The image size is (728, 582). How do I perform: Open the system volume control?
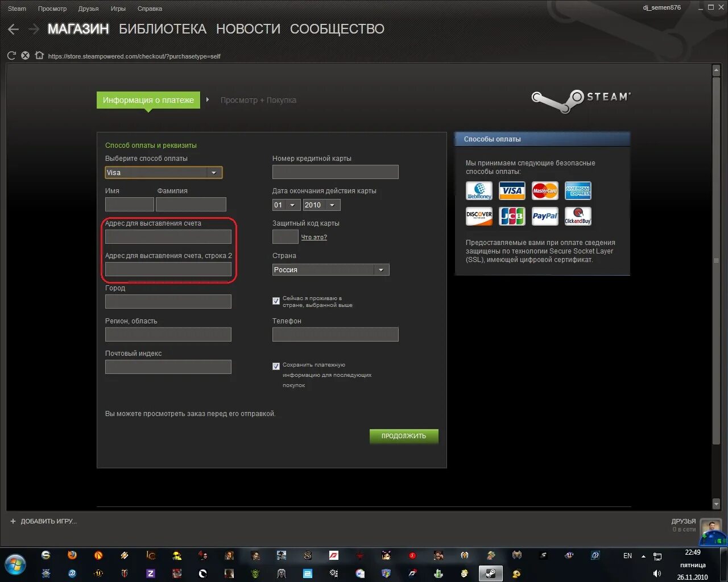tap(657, 573)
